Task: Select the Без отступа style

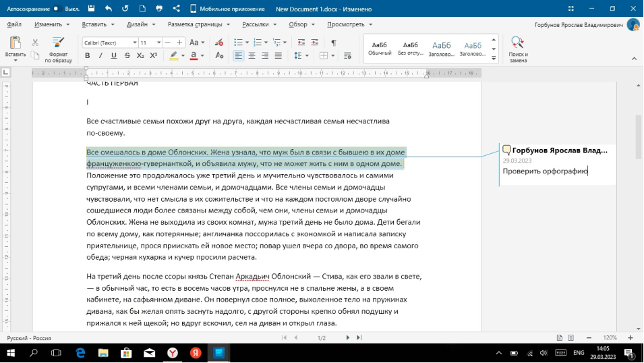Action: click(410, 49)
